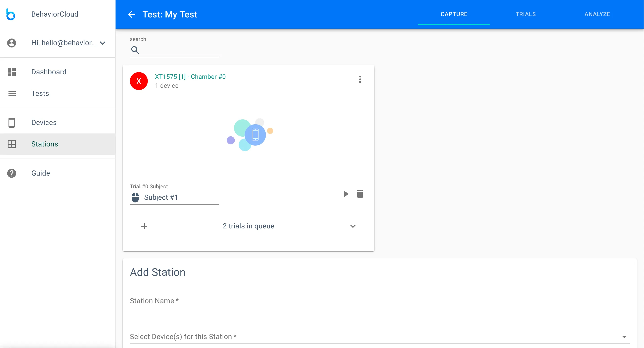Image resolution: width=644 pixels, height=348 pixels.
Task: Expand the 2 trials in queue list
Action: (353, 226)
